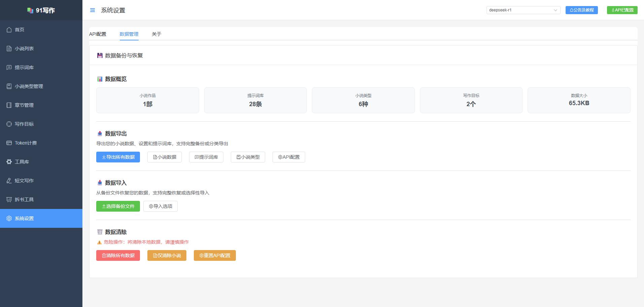Switch to the API配置 tab
Viewport: 644px width, 307px height.
tap(98, 34)
